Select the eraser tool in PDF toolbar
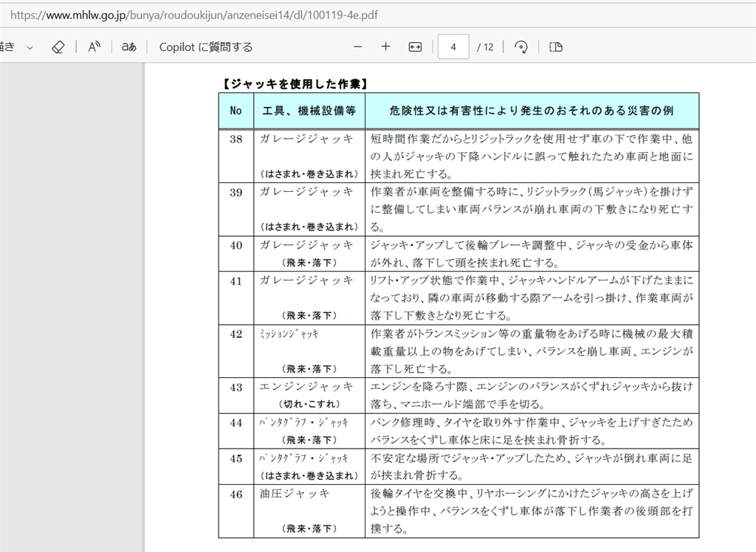Image resolution: width=756 pixels, height=552 pixels. coord(58,46)
